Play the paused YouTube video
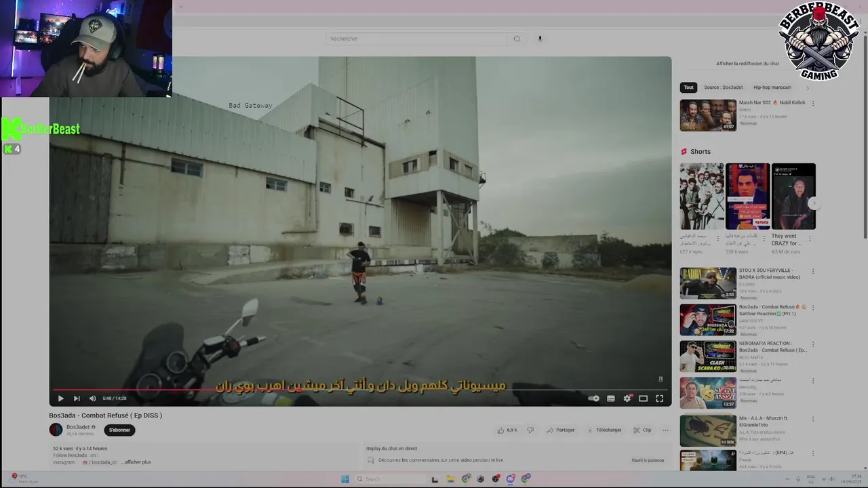The width and height of the screenshot is (868, 488). [60, 399]
